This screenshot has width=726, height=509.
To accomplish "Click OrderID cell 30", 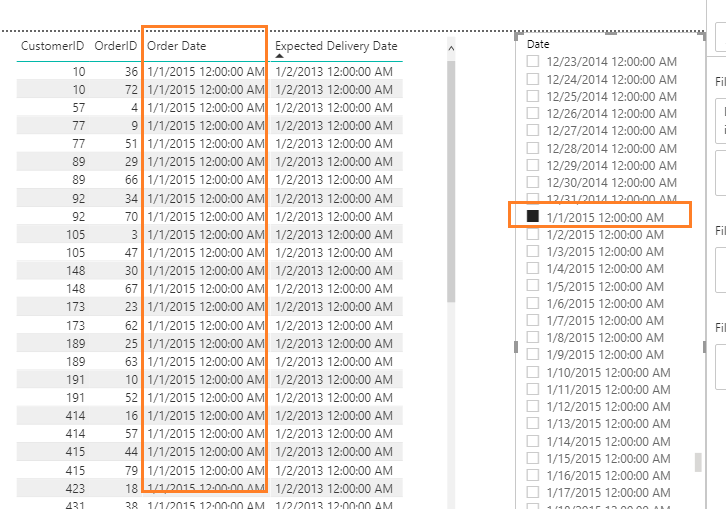I will (x=131, y=270).
